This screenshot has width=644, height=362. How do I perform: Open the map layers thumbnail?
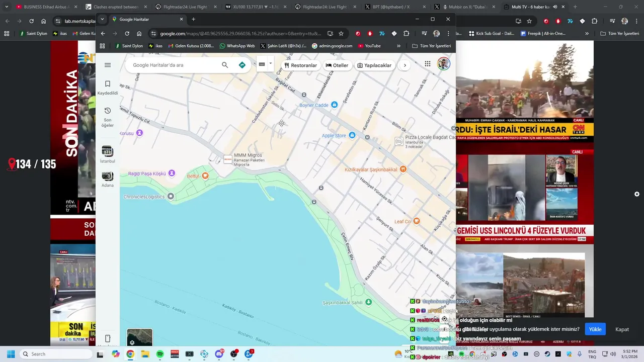(x=139, y=337)
